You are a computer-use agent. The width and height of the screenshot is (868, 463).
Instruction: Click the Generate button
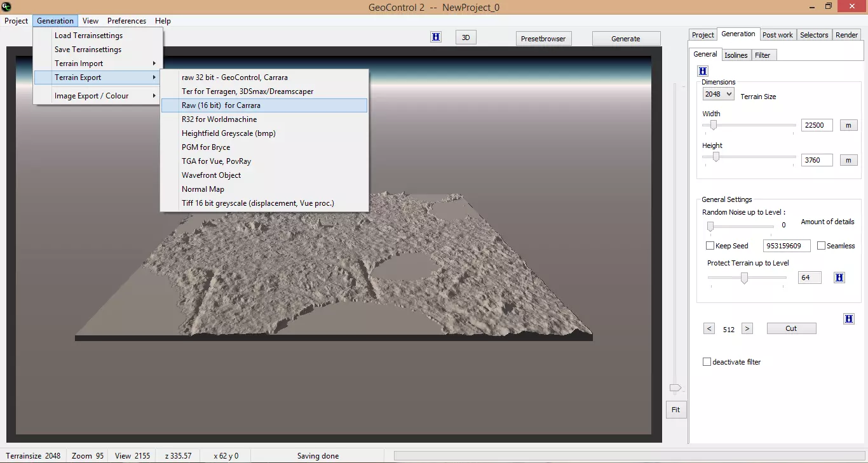coord(625,39)
